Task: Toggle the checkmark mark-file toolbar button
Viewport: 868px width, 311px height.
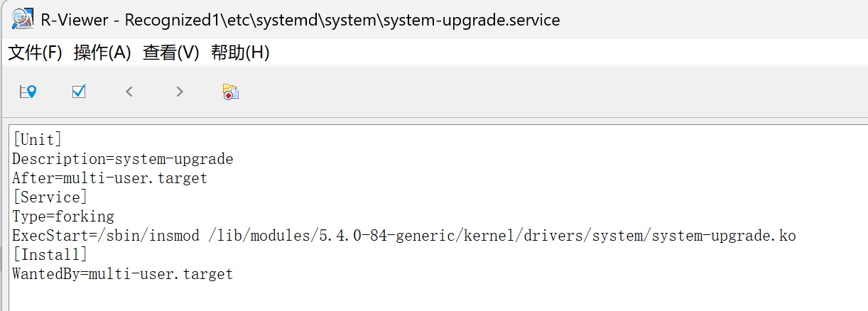Action: pyautogui.click(x=79, y=92)
